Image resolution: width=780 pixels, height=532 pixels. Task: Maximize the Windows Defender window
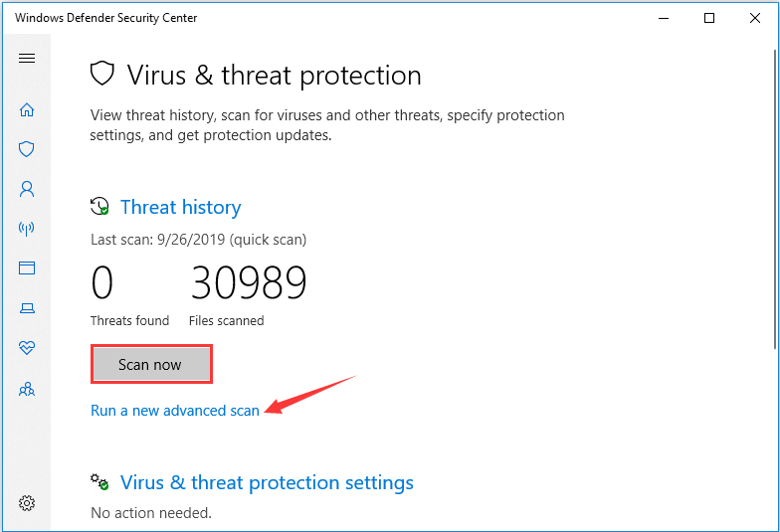tap(709, 18)
